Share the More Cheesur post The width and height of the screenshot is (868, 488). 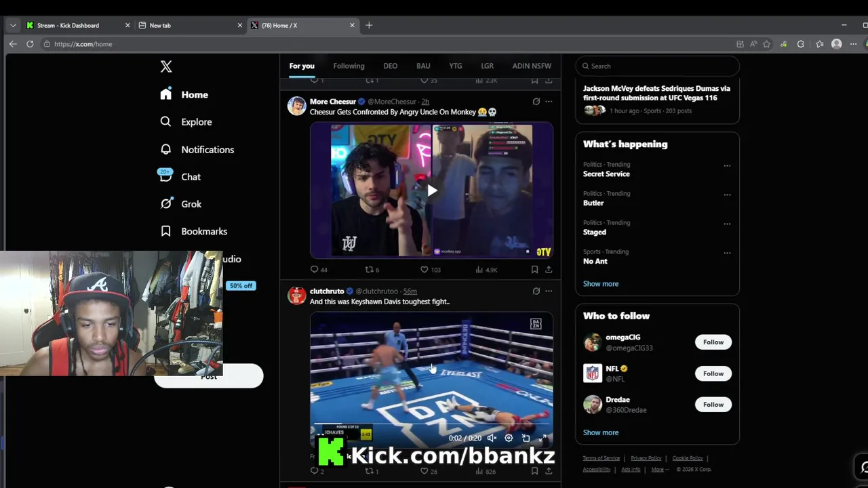[549, 270]
